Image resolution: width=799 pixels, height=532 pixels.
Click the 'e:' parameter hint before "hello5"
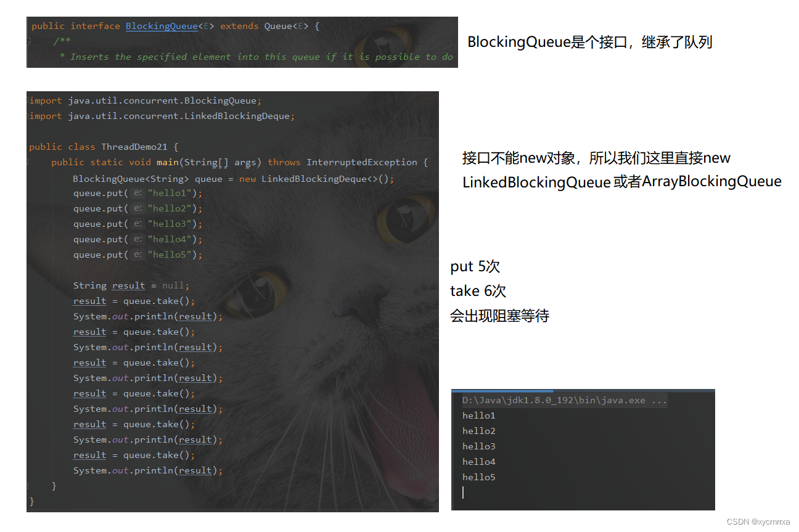[137, 255]
